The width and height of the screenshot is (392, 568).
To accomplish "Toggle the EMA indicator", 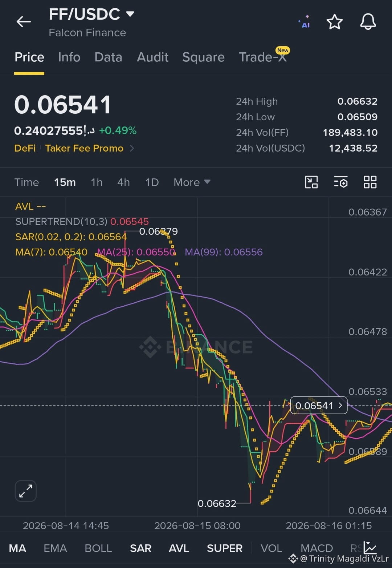I will (x=55, y=548).
